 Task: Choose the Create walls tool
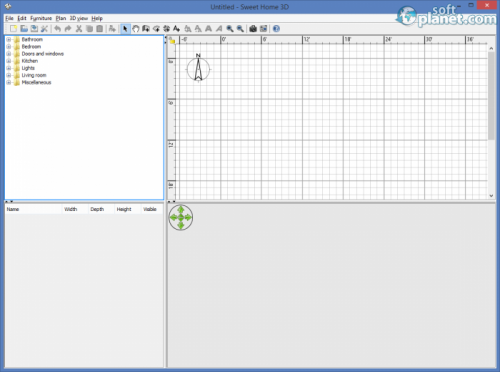point(146,29)
